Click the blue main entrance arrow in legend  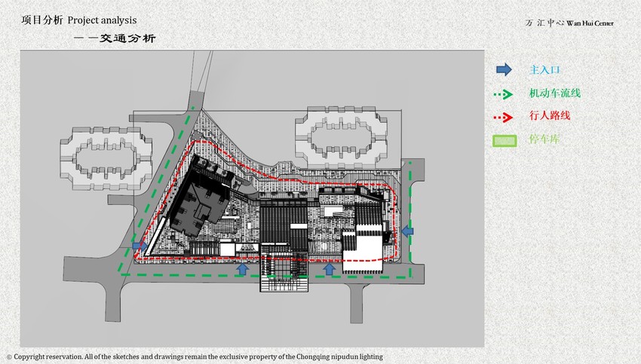[x=503, y=70]
